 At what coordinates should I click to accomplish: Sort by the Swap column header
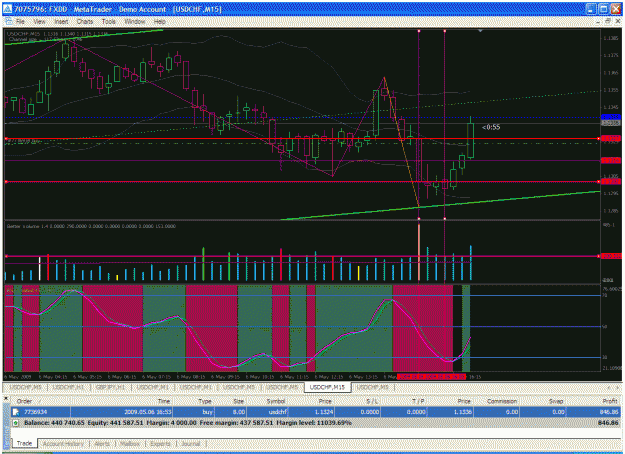tap(556, 401)
